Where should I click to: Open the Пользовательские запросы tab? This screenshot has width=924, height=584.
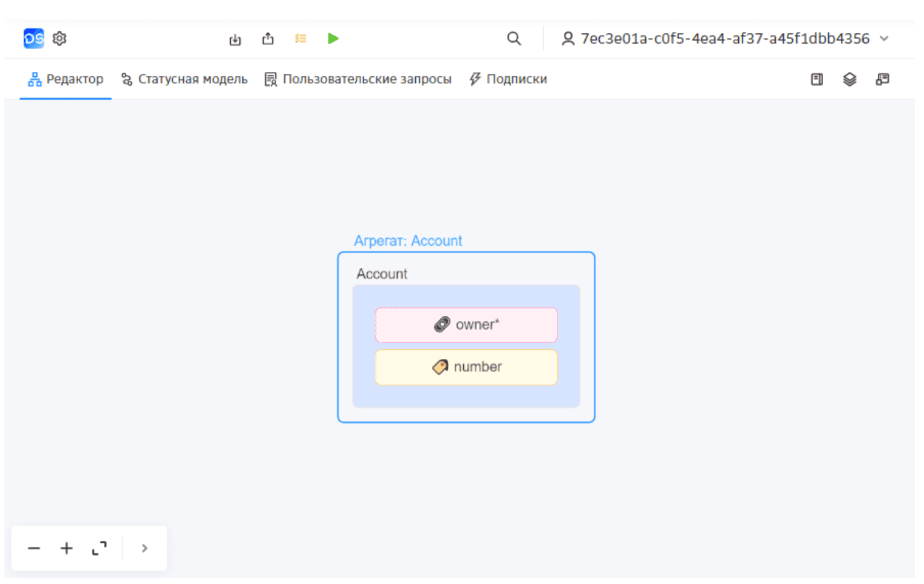[358, 79]
